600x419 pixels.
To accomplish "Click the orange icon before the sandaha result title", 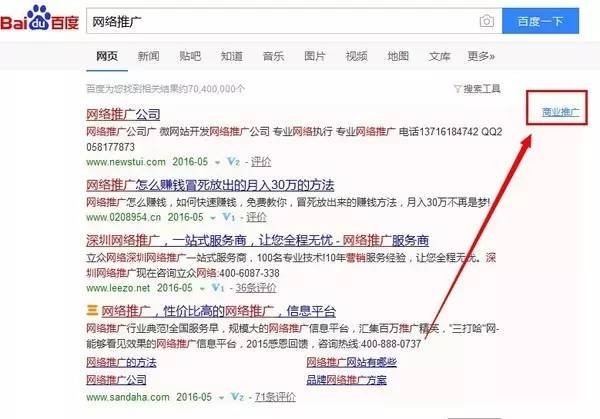I will point(92,310).
